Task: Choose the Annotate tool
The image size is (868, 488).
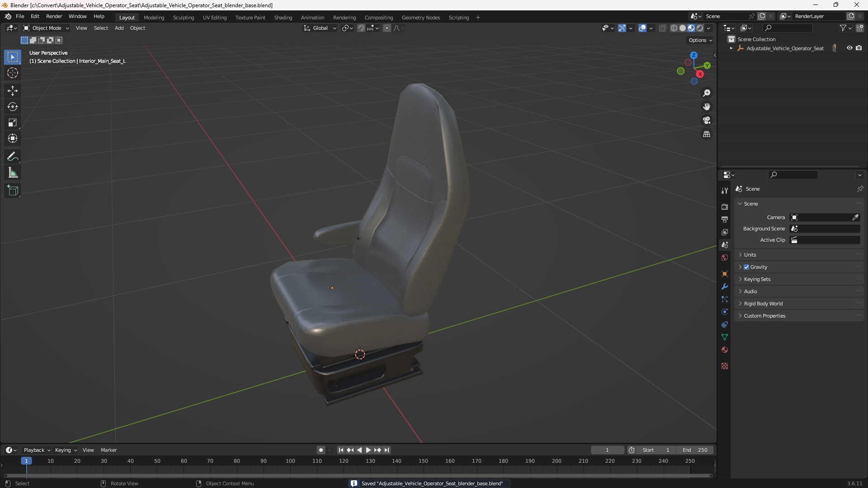Action: 13,157
